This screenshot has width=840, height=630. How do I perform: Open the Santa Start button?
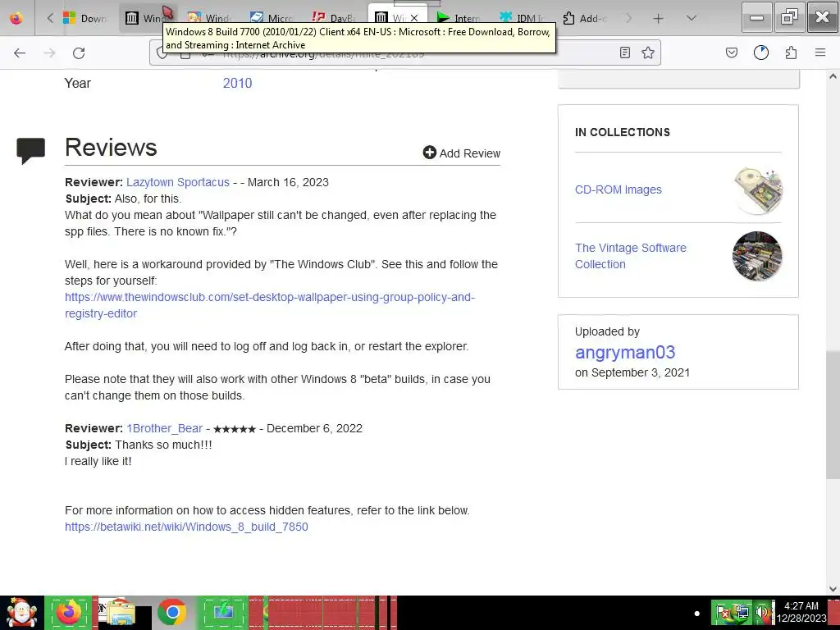coord(21,612)
